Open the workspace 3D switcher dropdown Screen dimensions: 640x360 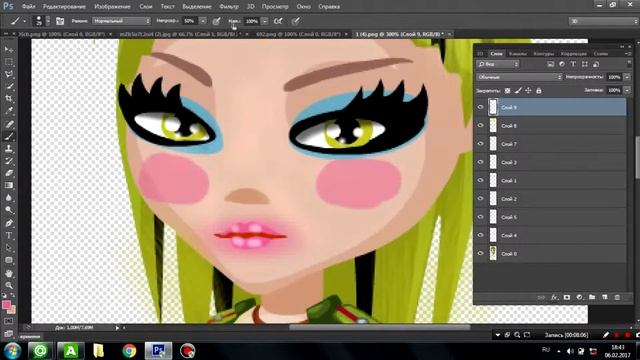[x=604, y=21]
